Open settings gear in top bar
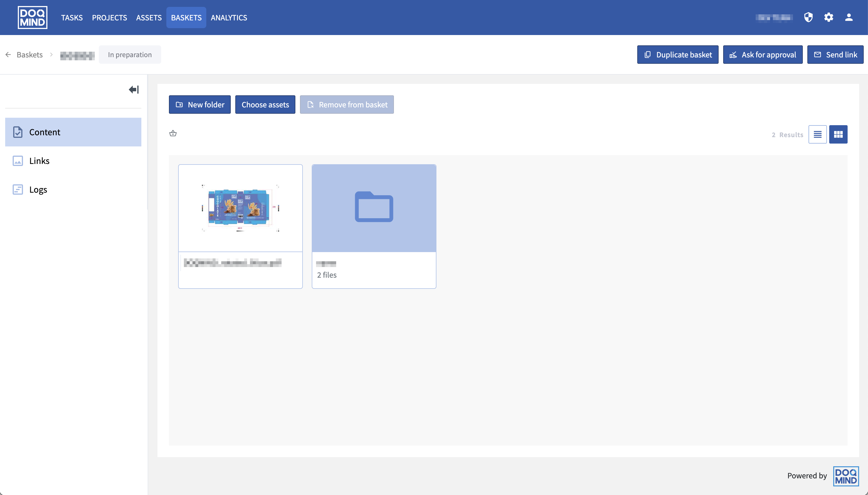The image size is (868, 495). point(829,17)
